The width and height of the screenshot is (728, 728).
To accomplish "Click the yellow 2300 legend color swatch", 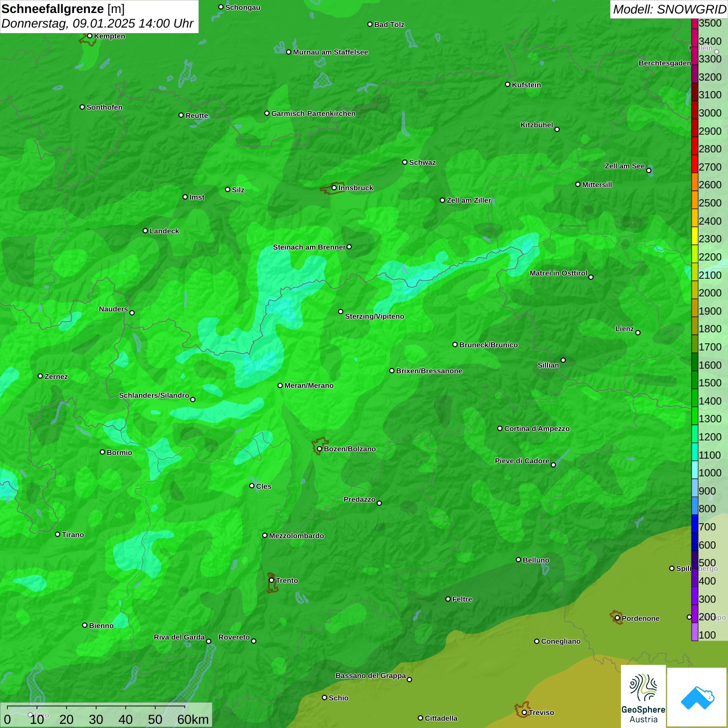I will tap(695, 236).
